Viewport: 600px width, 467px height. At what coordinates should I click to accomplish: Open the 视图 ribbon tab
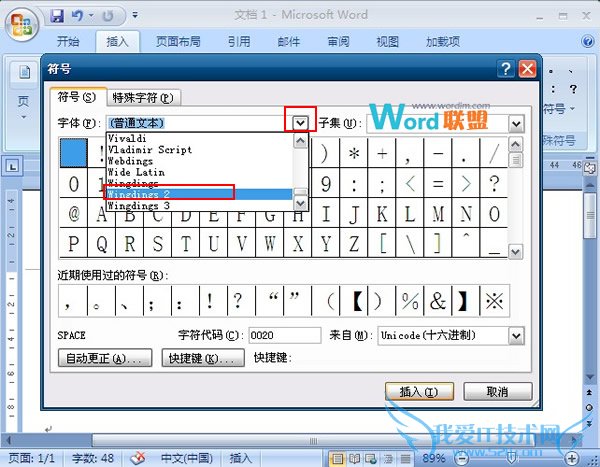(x=388, y=41)
